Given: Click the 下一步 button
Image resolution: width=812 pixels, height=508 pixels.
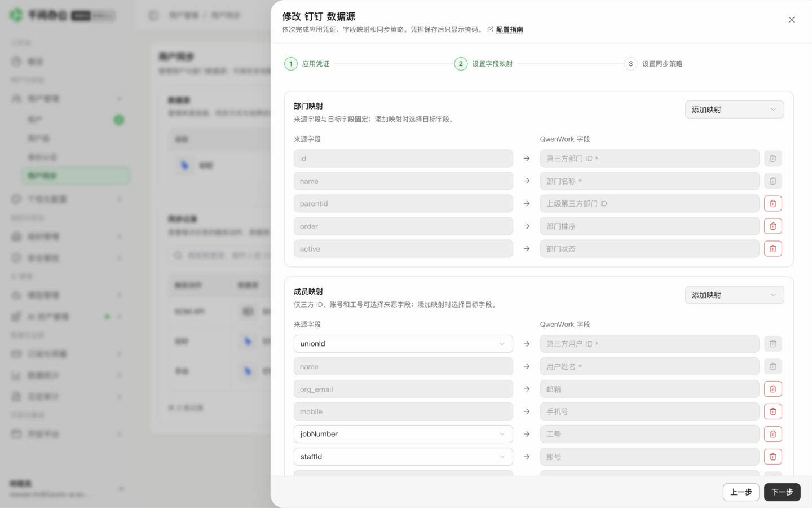Looking at the screenshot, I should pos(782,492).
